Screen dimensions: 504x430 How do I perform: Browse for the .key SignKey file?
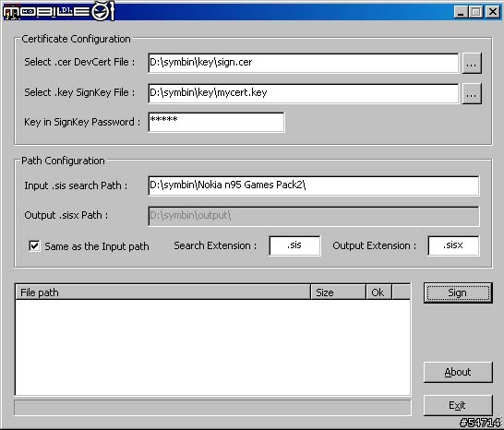tap(472, 93)
